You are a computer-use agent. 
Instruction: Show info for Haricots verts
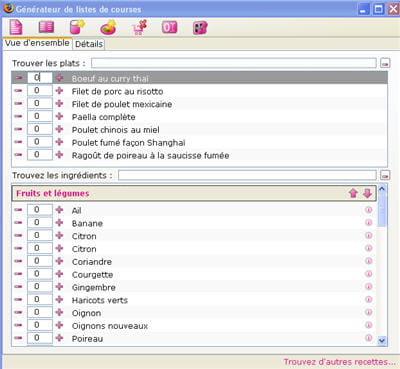pos(369,299)
